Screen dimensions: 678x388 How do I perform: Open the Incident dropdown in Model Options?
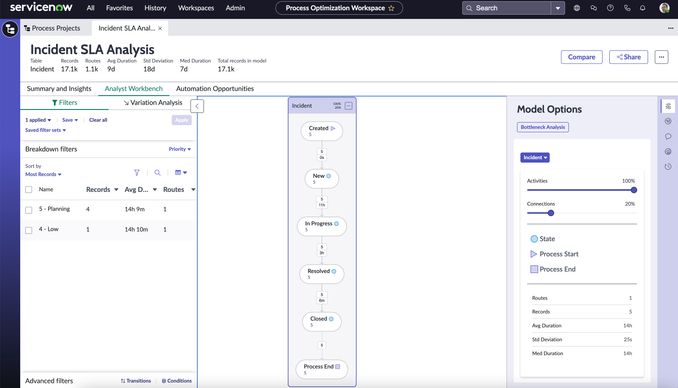click(x=535, y=157)
